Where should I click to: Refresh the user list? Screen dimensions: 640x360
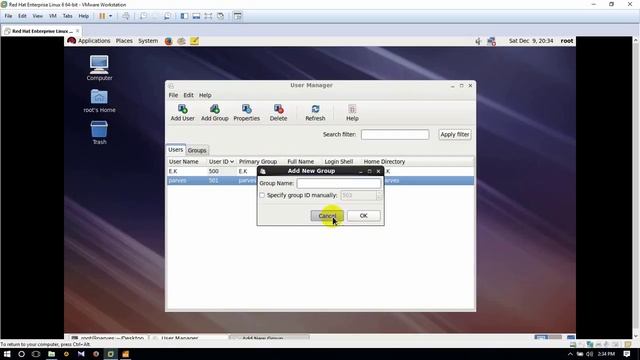[315, 112]
